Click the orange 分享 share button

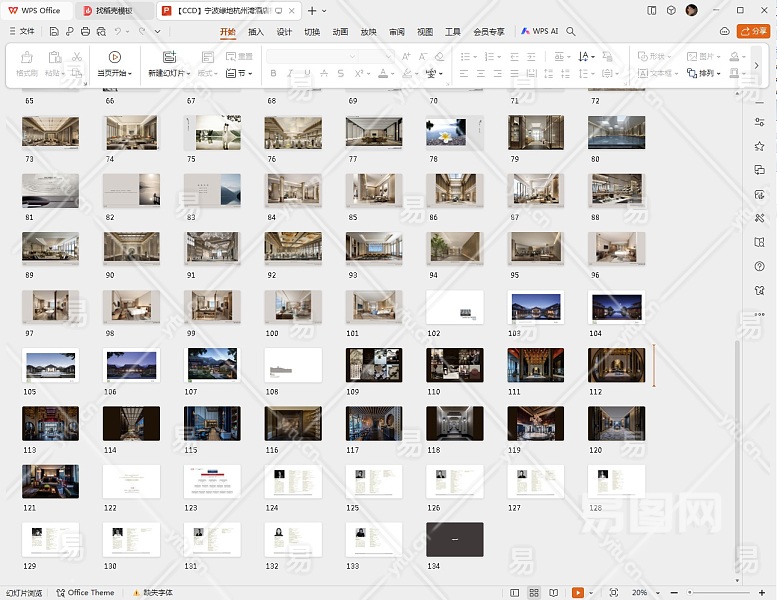tap(753, 32)
